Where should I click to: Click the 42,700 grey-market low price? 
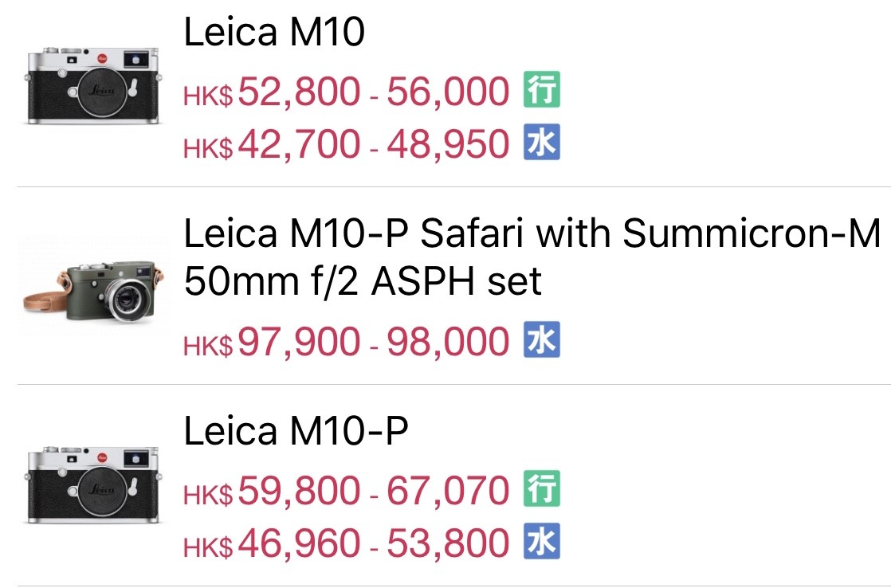pyautogui.click(x=299, y=145)
